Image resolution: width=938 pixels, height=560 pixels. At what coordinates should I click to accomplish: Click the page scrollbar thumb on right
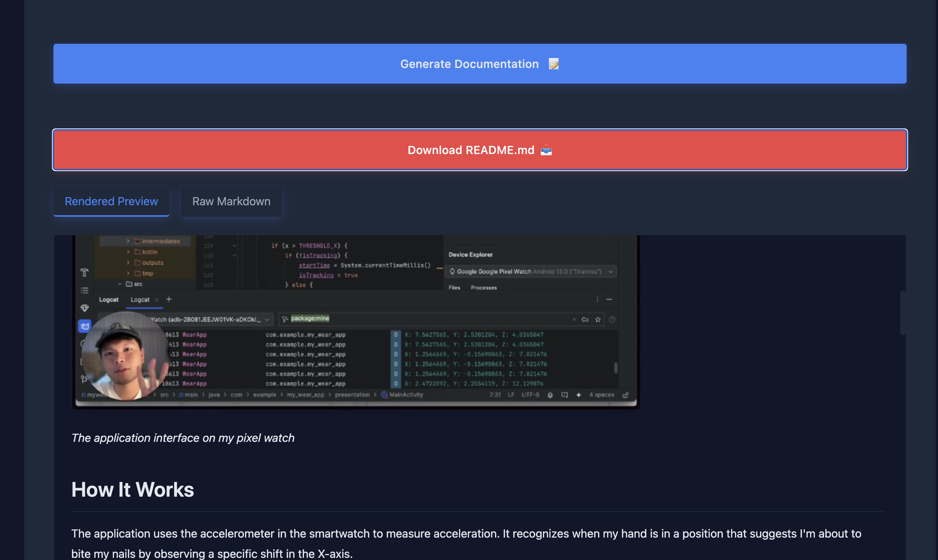coord(902,312)
